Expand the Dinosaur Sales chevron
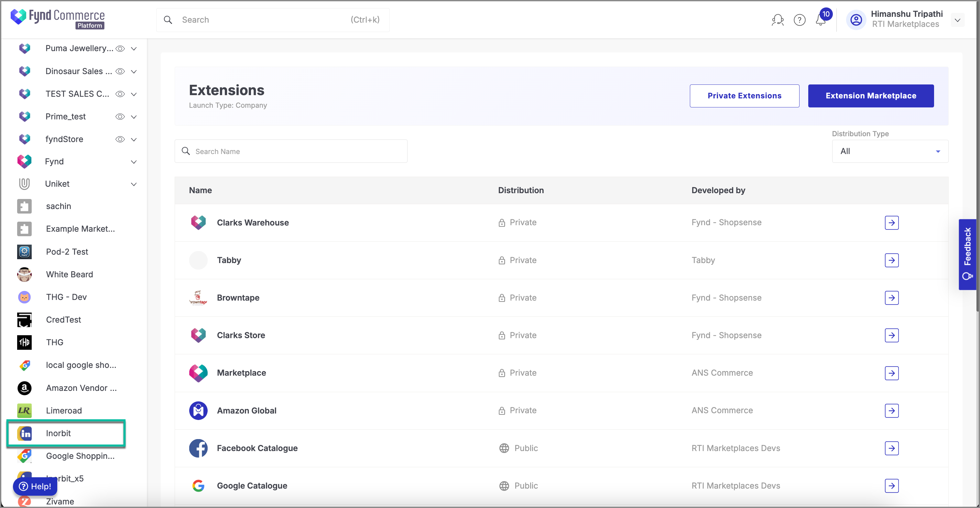 (134, 72)
